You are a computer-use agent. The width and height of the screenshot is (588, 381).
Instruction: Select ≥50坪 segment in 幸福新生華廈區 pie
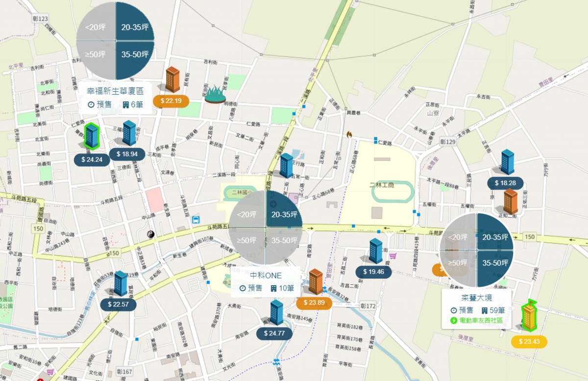point(96,55)
